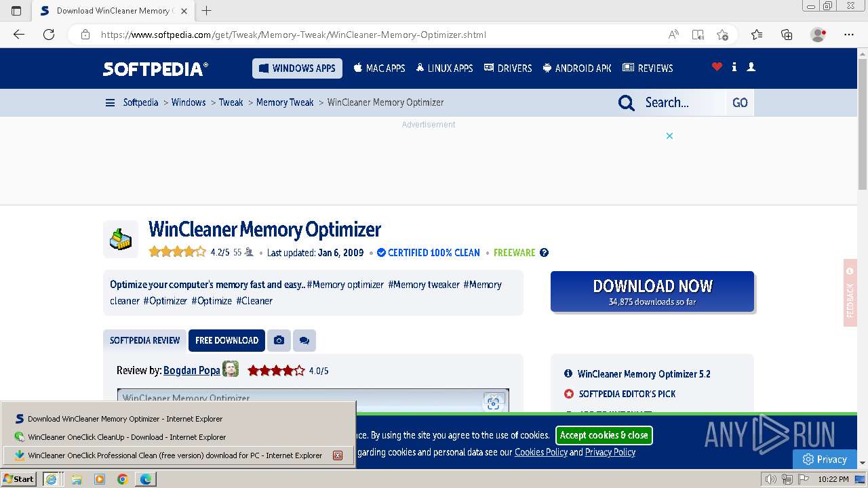Click the Tweak breadcrumb link
Viewport: 868px width, 488px height.
tap(231, 102)
